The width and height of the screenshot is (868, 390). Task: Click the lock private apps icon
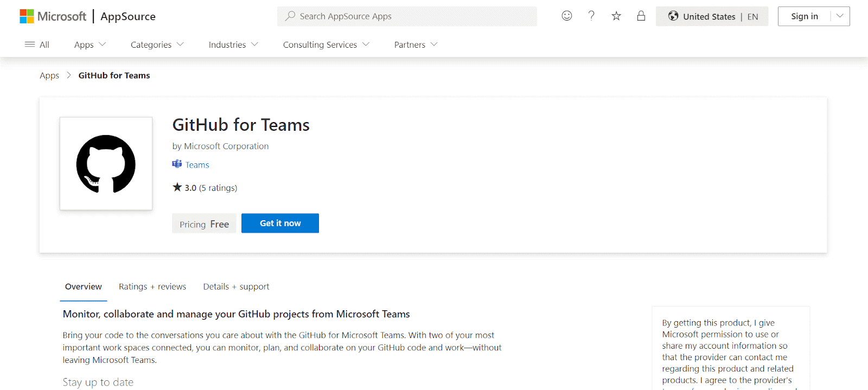click(x=641, y=16)
